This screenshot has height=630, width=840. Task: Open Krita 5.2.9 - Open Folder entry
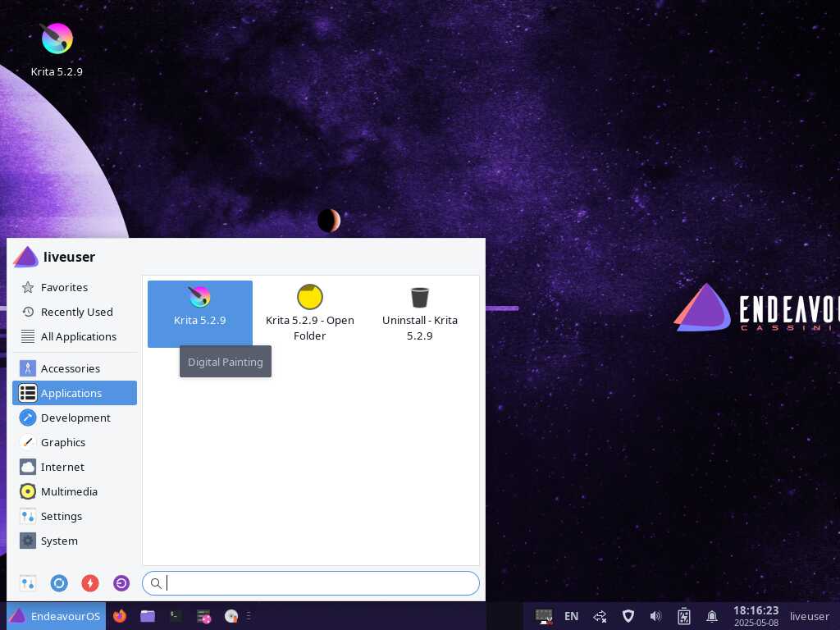pyautogui.click(x=309, y=313)
